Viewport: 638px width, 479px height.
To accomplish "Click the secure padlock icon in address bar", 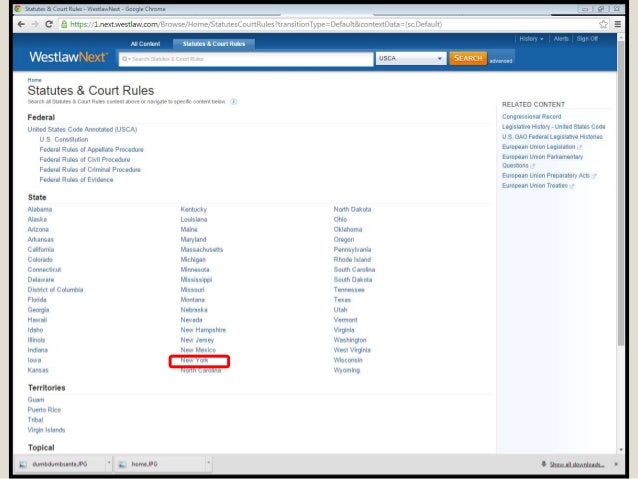I will pos(64,24).
